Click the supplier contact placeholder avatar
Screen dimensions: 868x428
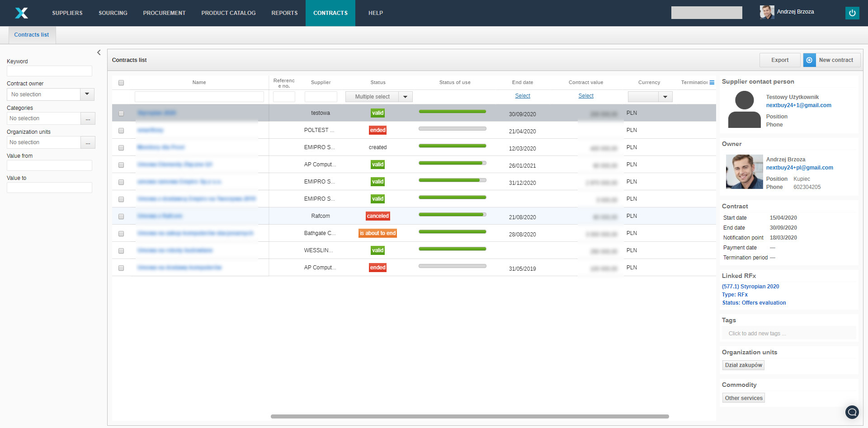[744, 109]
